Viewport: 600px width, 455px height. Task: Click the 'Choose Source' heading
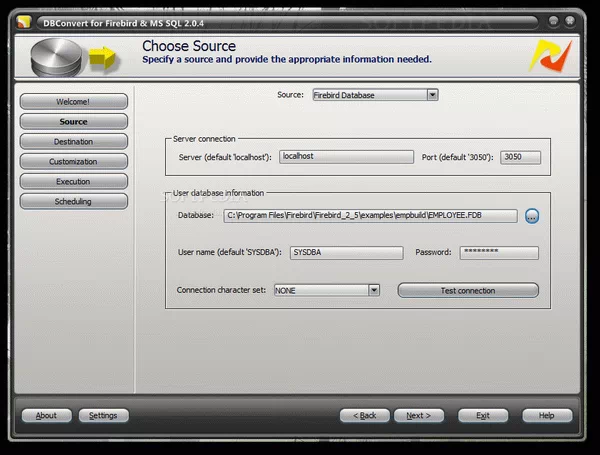coord(189,46)
